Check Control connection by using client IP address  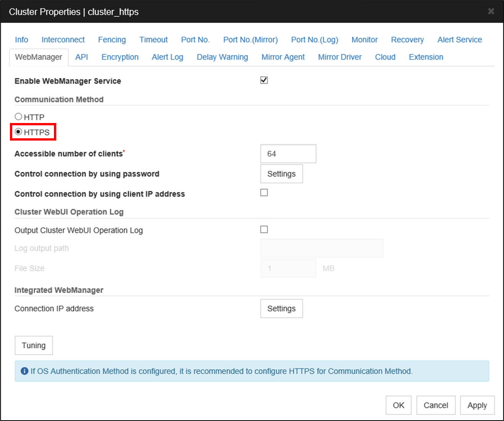click(264, 193)
